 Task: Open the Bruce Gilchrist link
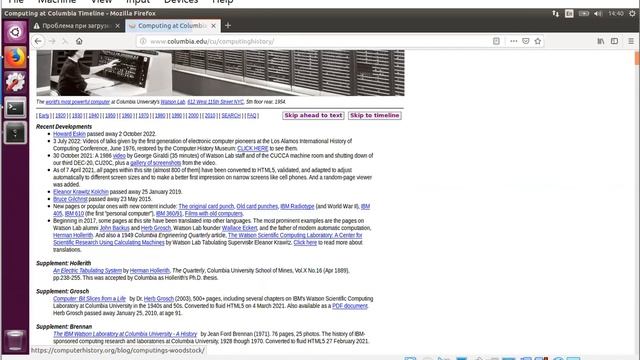pos(70,199)
